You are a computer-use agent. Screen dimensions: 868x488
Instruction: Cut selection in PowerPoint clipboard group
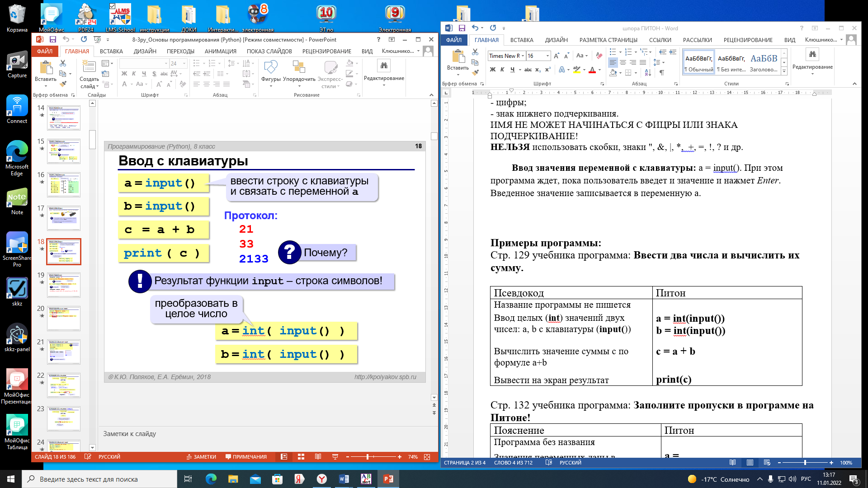63,63
